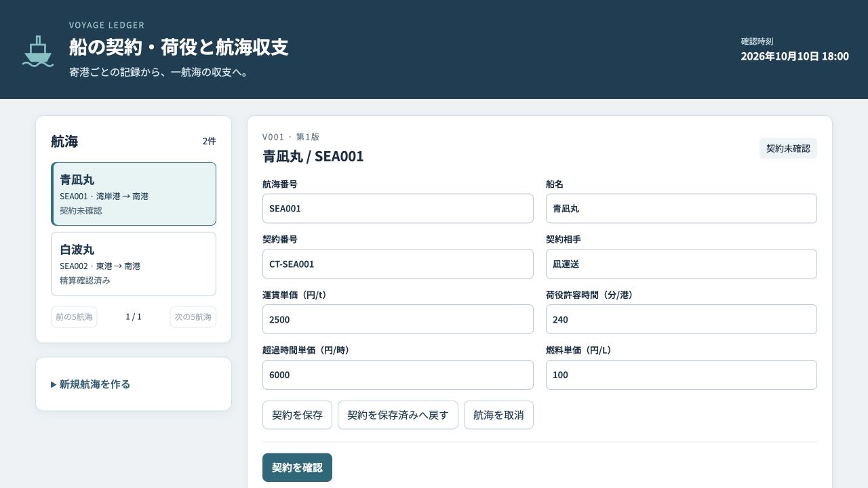Click the 契約を保存 button

click(297, 415)
